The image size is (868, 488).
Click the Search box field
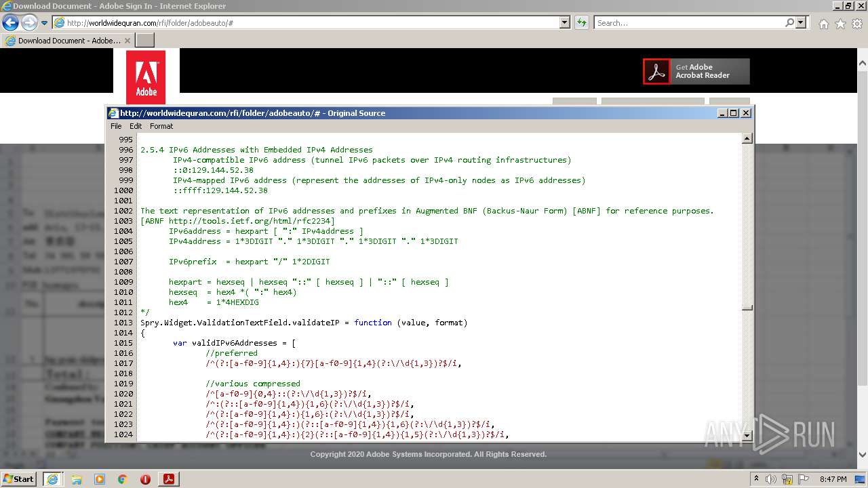coord(690,22)
